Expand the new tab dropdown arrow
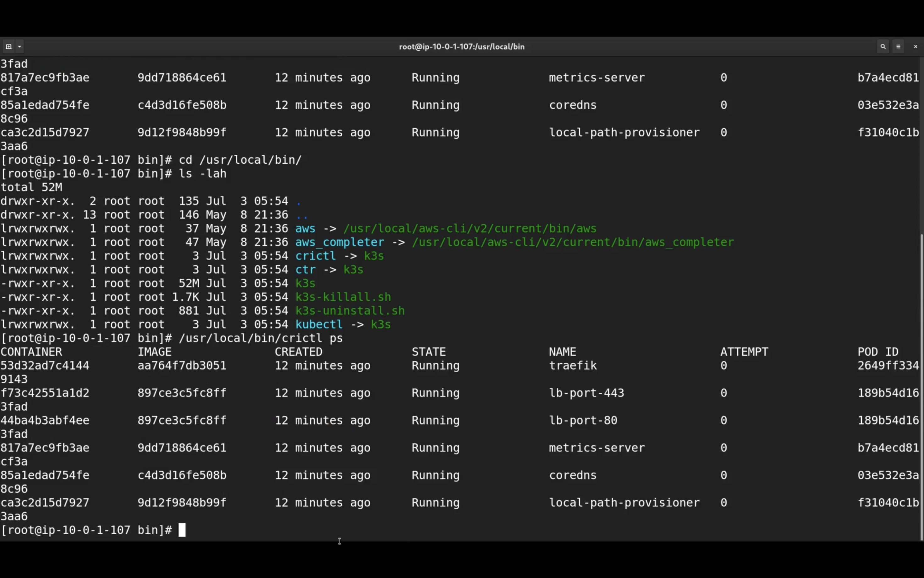Screen dimensions: 924x578 click(x=19, y=46)
